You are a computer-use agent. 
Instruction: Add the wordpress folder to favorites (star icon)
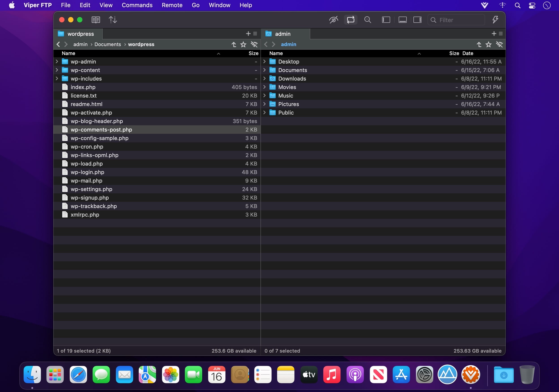click(x=243, y=44)
